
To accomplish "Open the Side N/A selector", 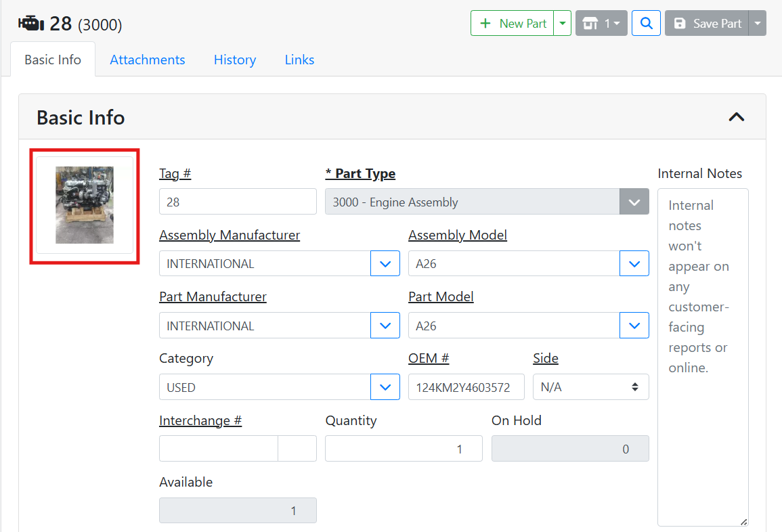I will [590, 387].
